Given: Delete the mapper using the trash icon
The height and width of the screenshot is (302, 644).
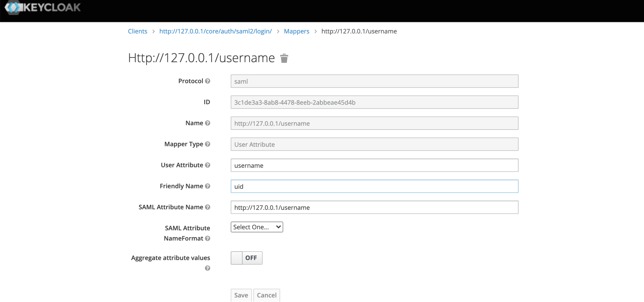Looking at the screenshot, I should pyautogui.click(x=284, y=58).
